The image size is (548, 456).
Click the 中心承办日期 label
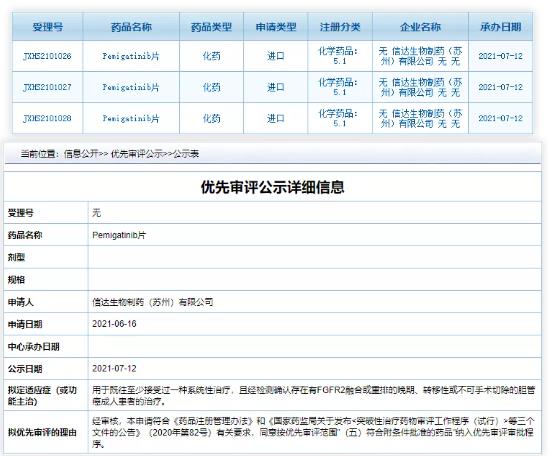(34, 347)
